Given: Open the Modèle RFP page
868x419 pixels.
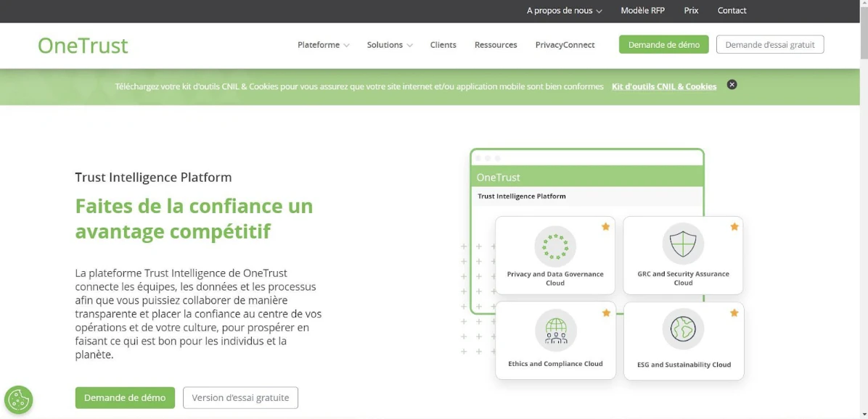Looking at the screenshot, I should (643, 10).
